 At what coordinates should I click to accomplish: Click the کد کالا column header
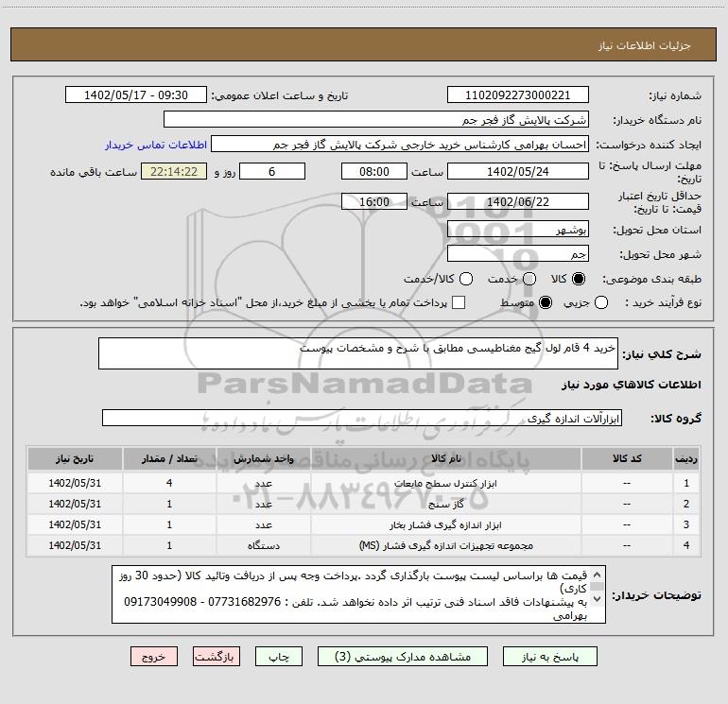pyautogui.click(x=627, y=459)
